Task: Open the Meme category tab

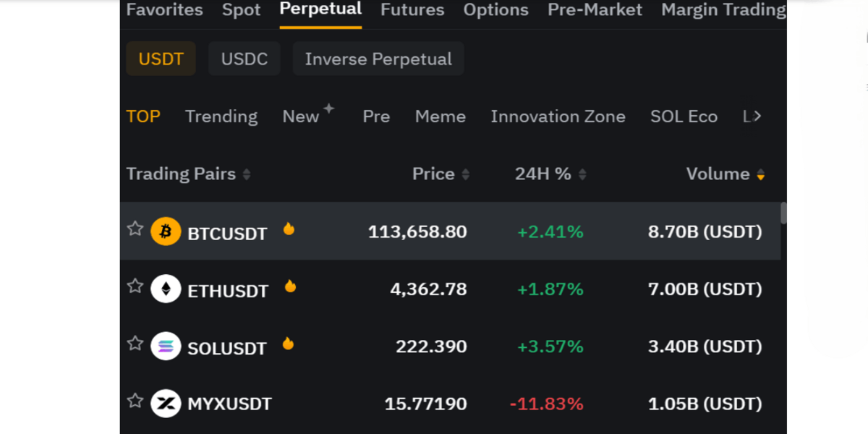Action: click(440, 116)
